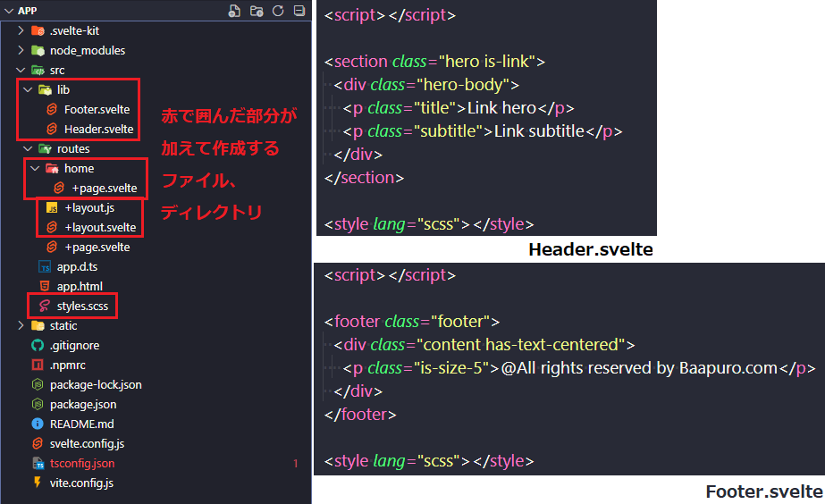
Task: Click the node_modules folder icon
Action: click(x=38, y=51)
